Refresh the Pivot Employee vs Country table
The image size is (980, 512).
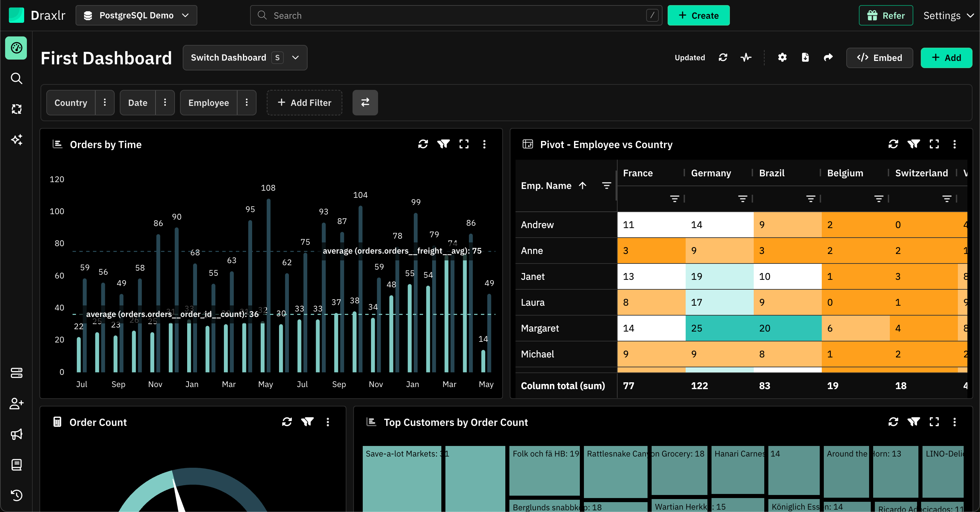pos(893,144)
